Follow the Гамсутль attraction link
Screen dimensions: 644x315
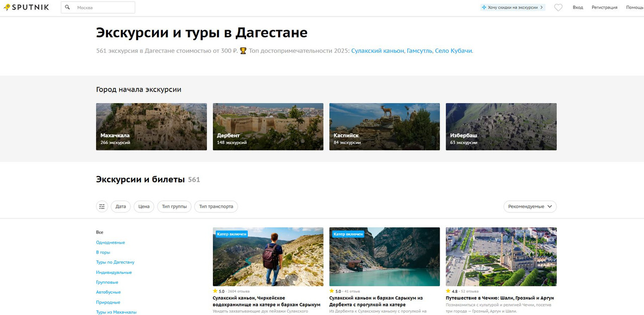point(420,51)
